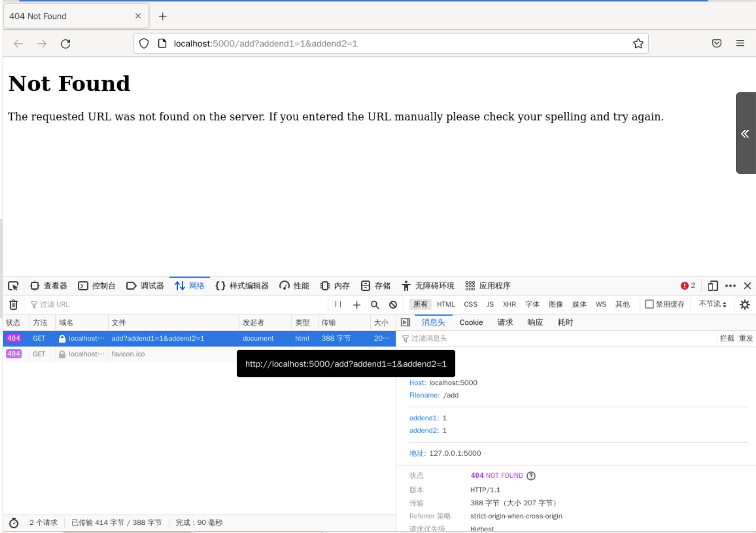Save page to Pocket
Image resolution: width=756 pixels, height=533 pixels.
point(717,43)
